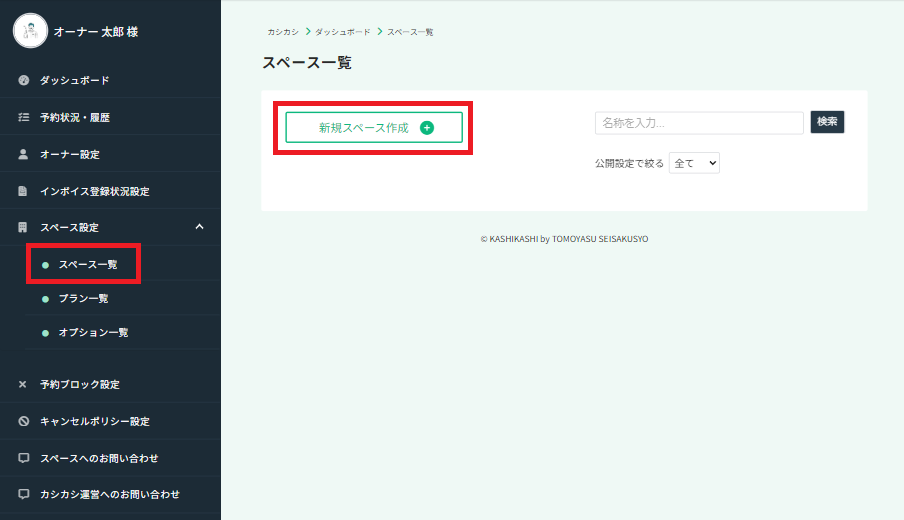Image resolution: width=904 pixels, height=520 pixels.
Task: Open the 公開設定で絞る dropdown
Action: (694, 163)
